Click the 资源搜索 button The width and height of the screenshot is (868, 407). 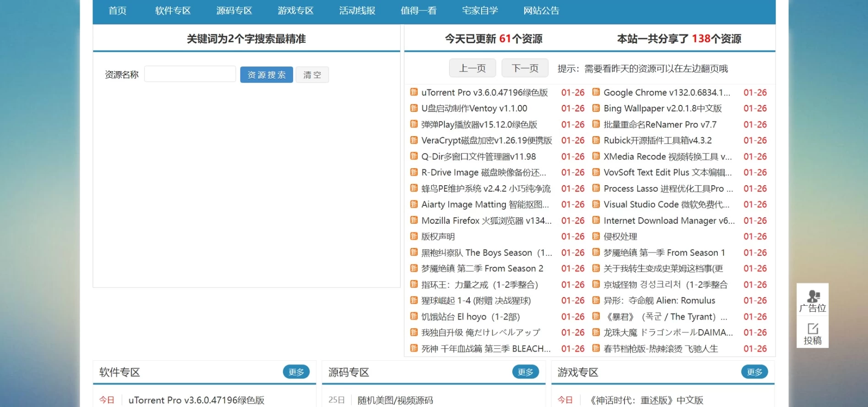[x=266, y=75]
